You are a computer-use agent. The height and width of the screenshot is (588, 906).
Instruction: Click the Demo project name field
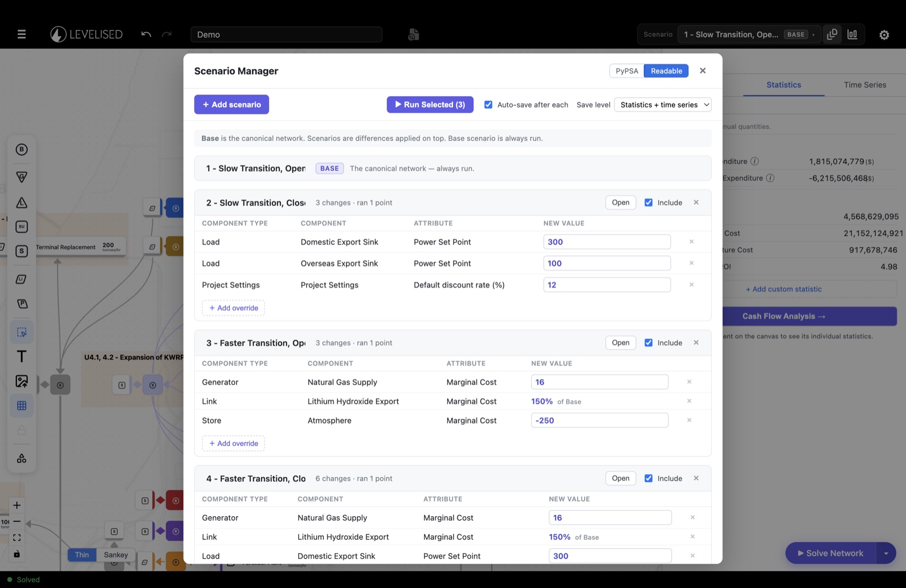point(287,35)
